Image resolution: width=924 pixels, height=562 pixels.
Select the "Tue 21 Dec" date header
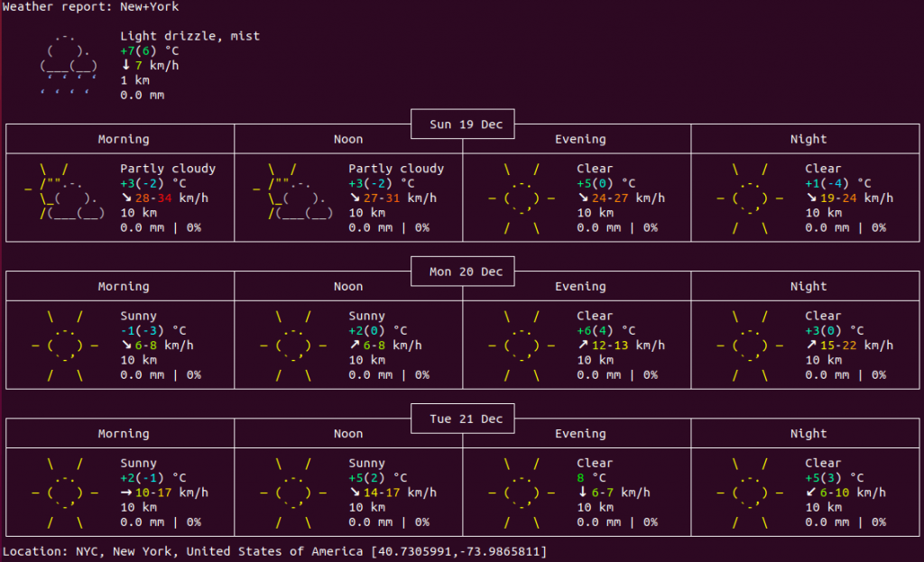click(462, 419)
